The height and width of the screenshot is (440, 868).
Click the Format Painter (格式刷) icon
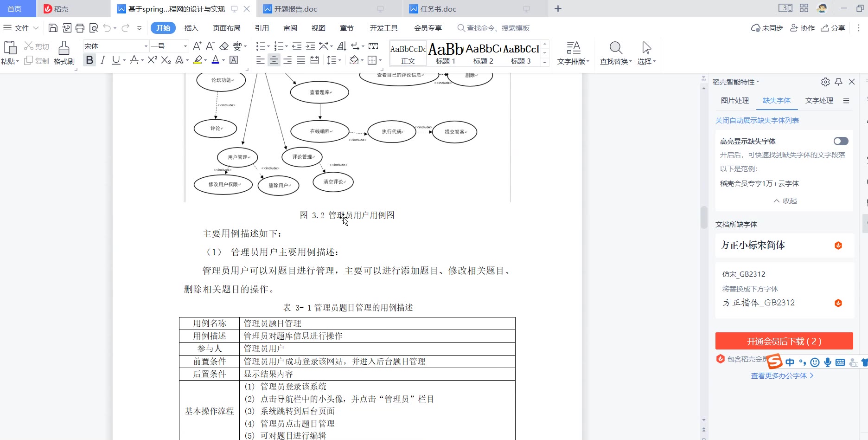click(x=64, y=52)
